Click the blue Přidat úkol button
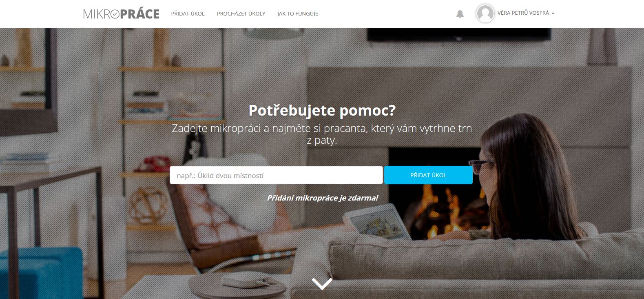 click(x=428, y=175)
